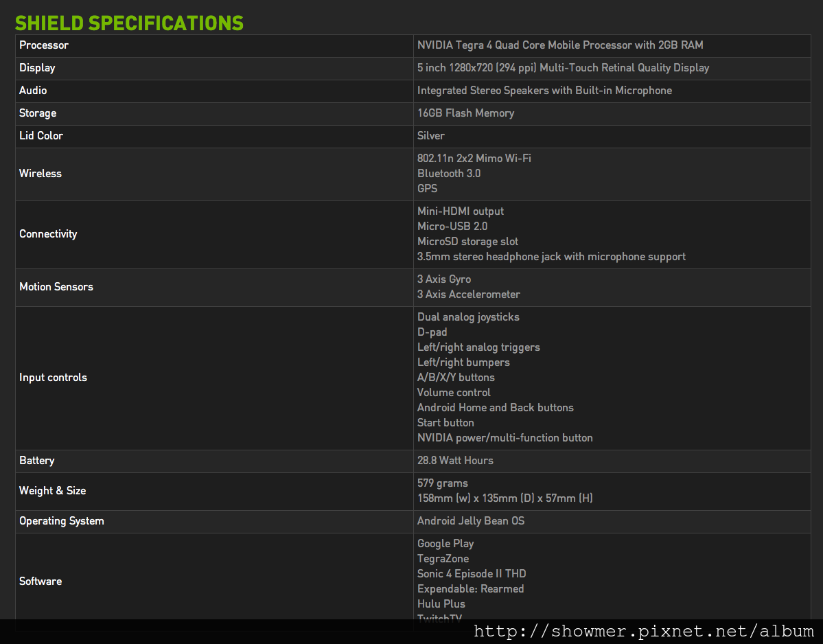Click the Display row label
823x644 pixels.
click(37, 68)
